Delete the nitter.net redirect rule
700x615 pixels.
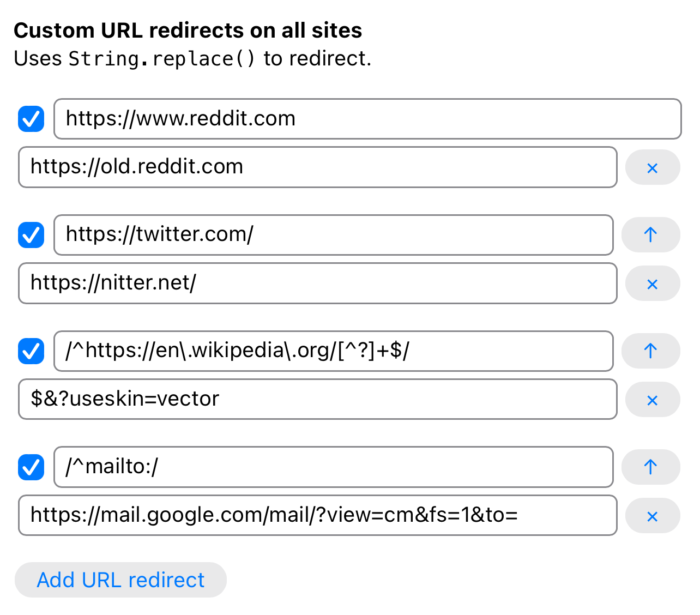(652, 284)
